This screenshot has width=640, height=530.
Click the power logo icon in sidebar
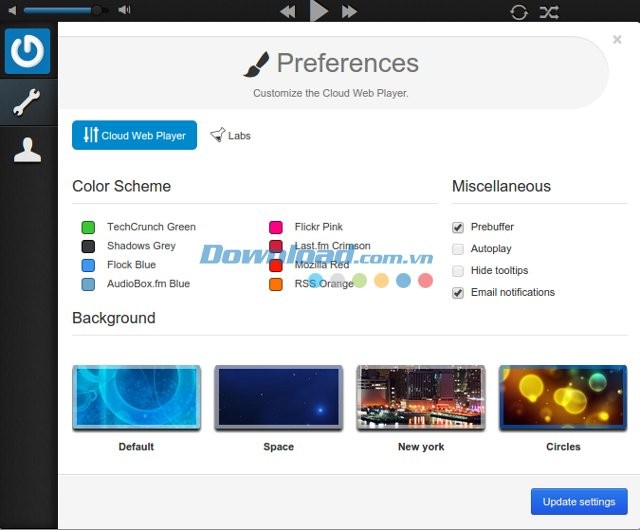27,51
